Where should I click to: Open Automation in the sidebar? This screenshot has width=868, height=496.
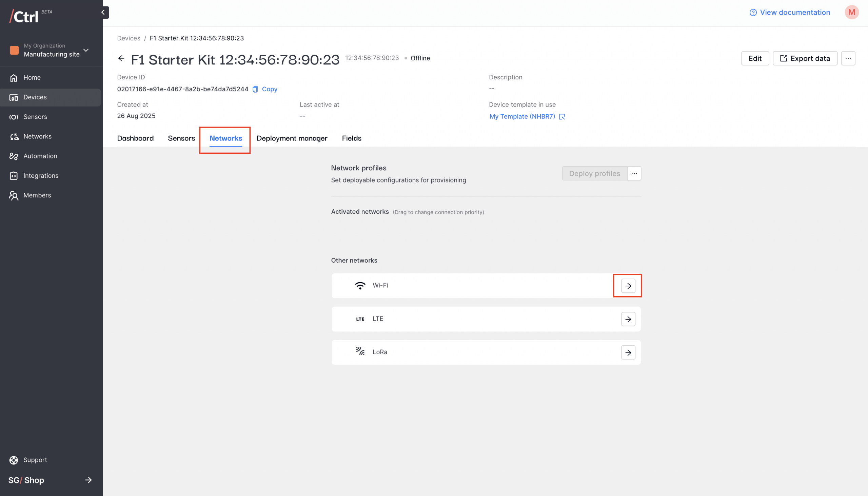40,156
